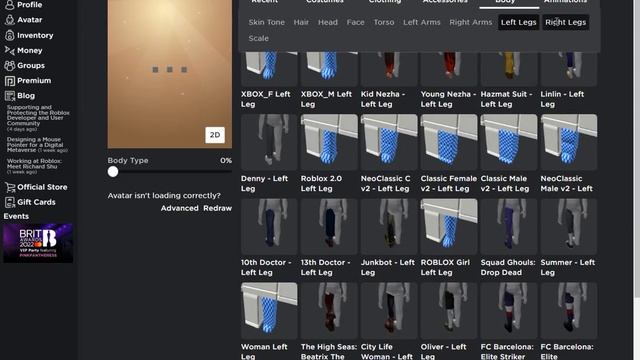This screenshot has width=640, height=360.
Task: Open the Premium sidebar icon
Action: click(x=9, y=80)
